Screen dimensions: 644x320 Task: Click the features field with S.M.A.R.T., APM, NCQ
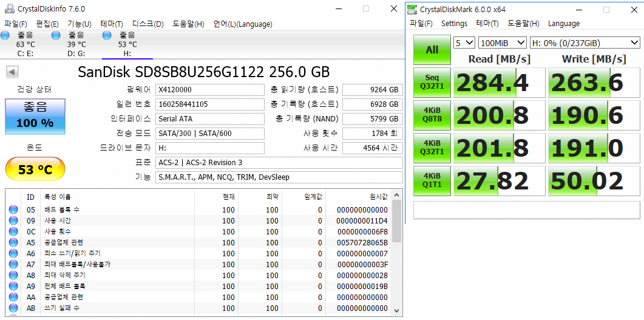click(x=279, y=177)
